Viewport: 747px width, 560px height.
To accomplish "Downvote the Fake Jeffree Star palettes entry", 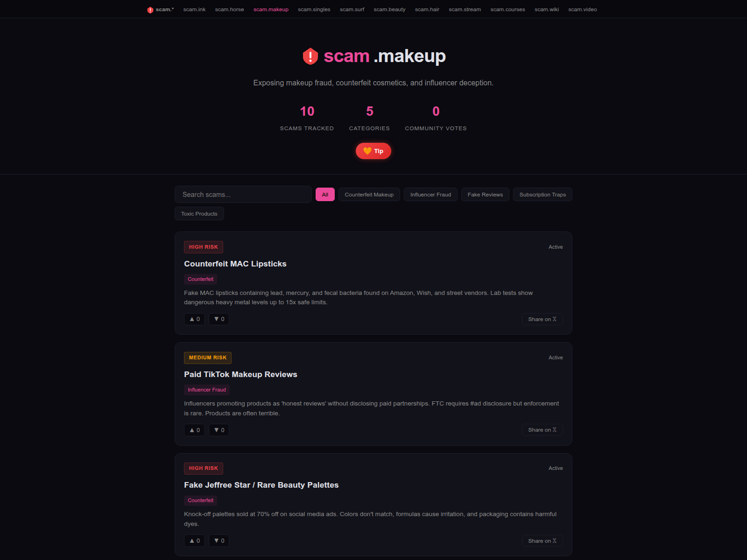I will coord(219,540).
